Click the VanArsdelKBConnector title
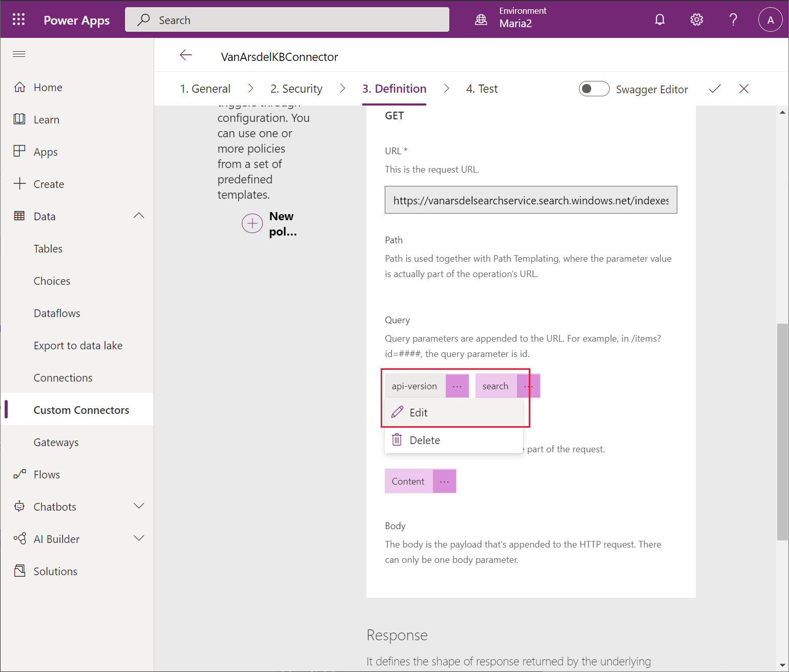 (x=279, y=56)
